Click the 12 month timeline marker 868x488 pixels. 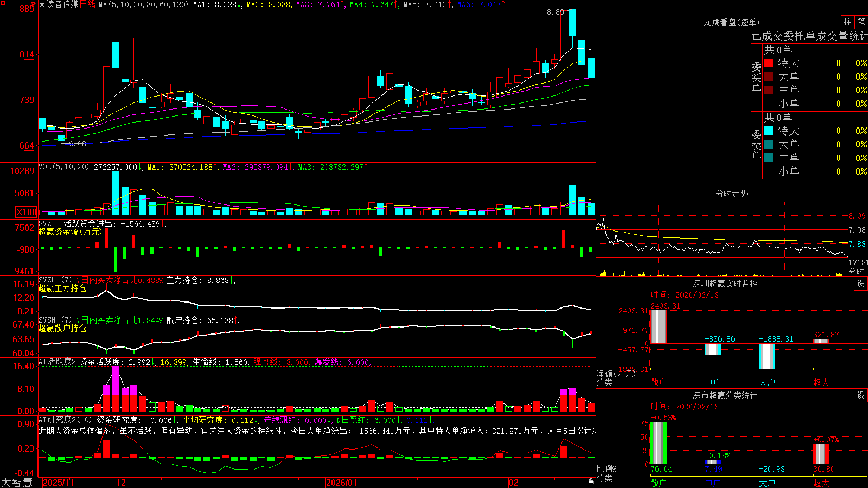pos(121,483)
